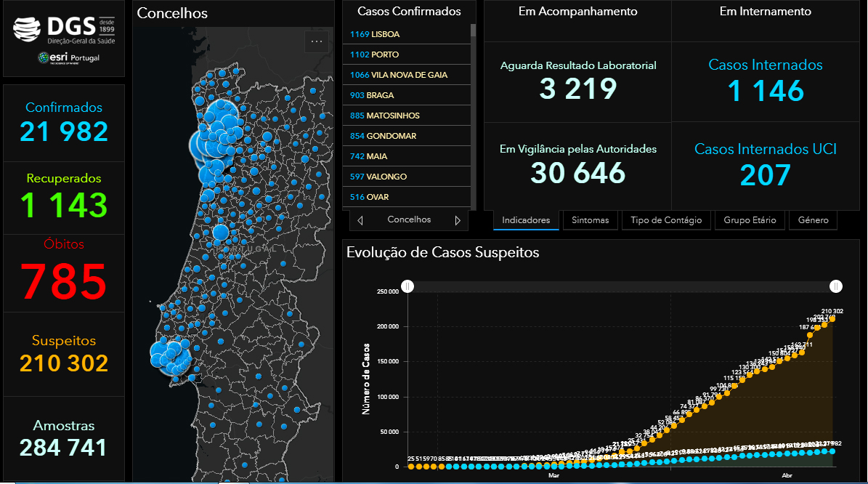Viewport: 868px width, 484px height.
Task: Click the confirmed cases list scrollbar
Action: pyautogui.click(x=474, y=116)
